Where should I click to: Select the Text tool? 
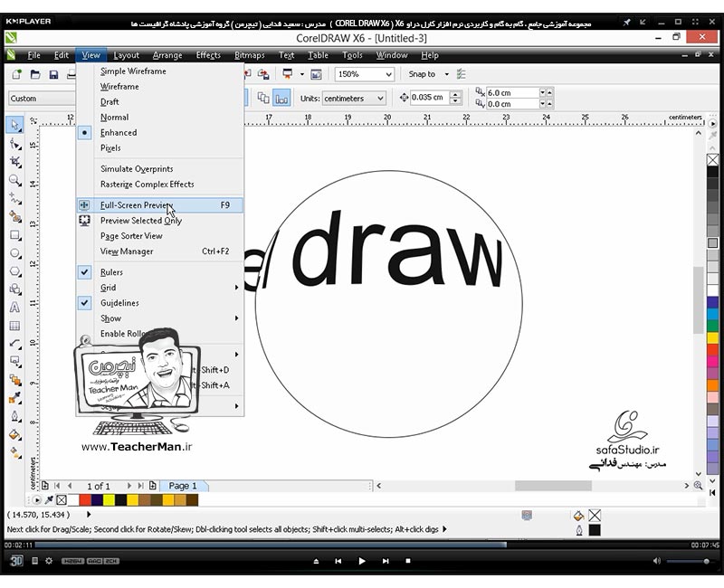pos(14,307)
